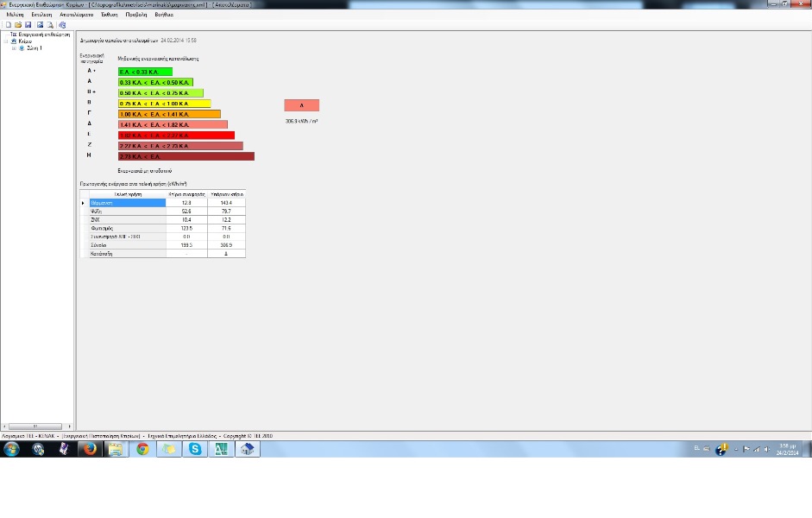This screenshot has height=518, width=812.
Task: Click the left panel horizontal scrollbar
Action: 36,426
